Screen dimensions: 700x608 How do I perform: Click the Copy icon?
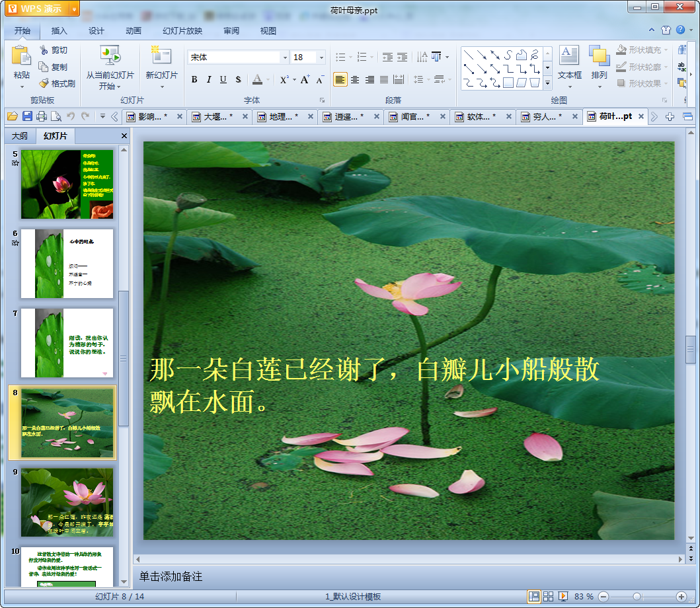coord(44,67)
